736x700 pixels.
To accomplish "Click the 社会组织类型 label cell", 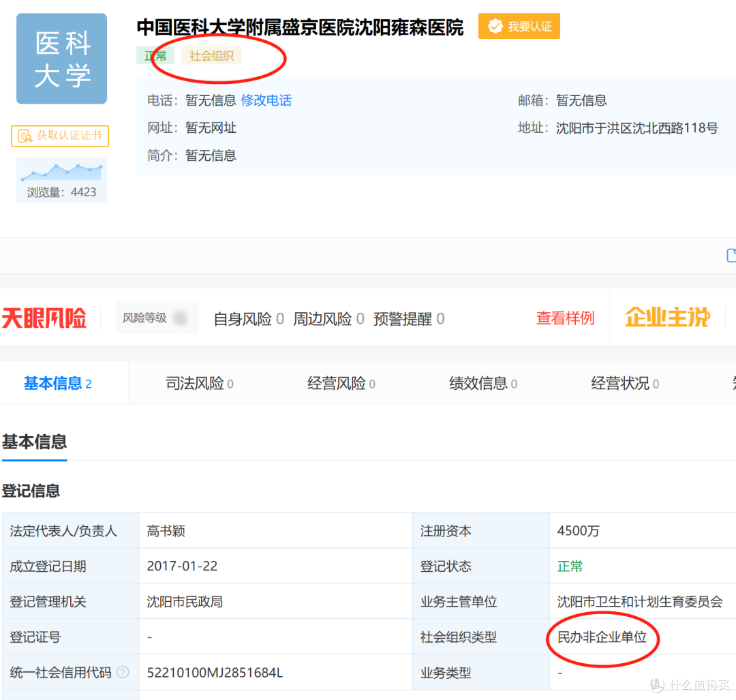I will pos(480,637).
